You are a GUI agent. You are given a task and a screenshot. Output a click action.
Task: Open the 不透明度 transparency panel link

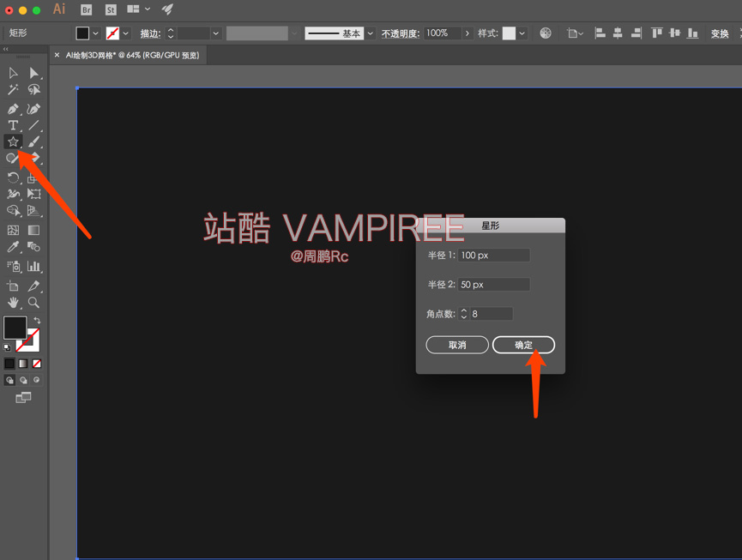point(401,33)
